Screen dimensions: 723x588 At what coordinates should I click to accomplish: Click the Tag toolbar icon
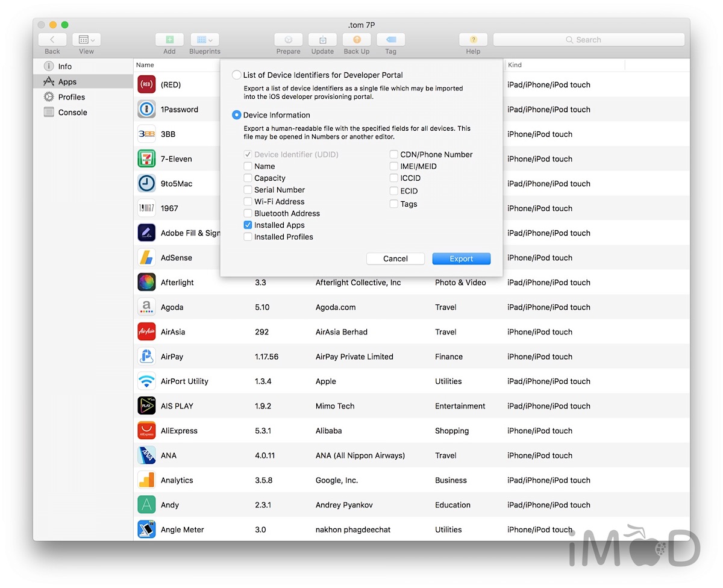(x=390, y=40)
